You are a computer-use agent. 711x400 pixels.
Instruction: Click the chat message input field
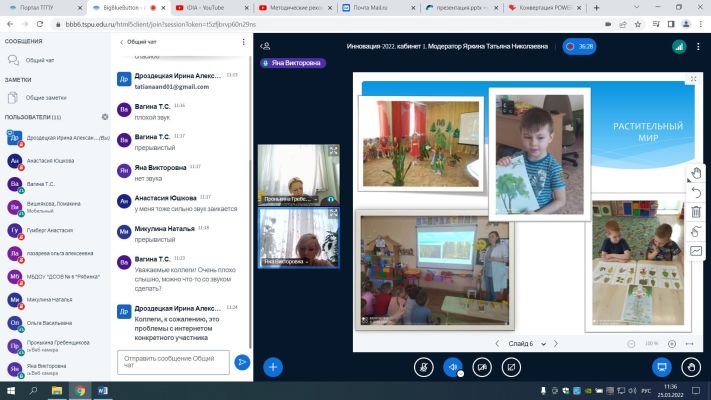click(173, 362)
